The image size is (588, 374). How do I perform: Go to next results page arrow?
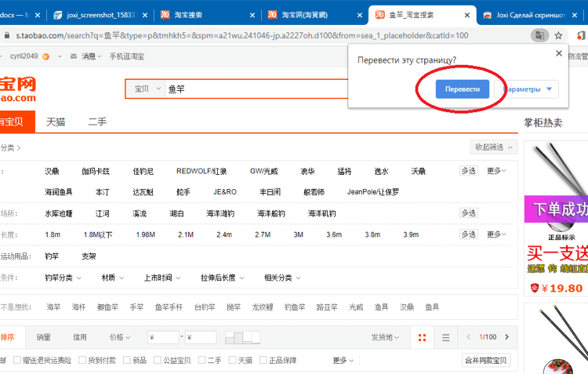(x=507, y=337)
